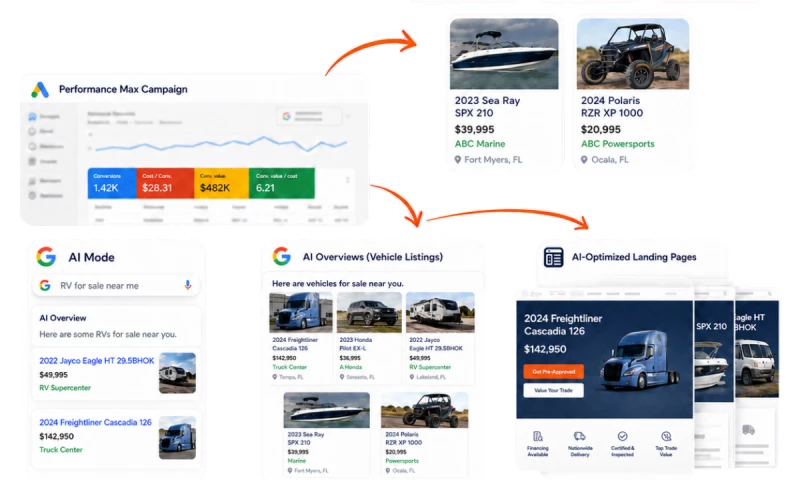800x480 pixels.
Task: Open the three-dot menu beside the metric tiles
Action: click(347, 180)
